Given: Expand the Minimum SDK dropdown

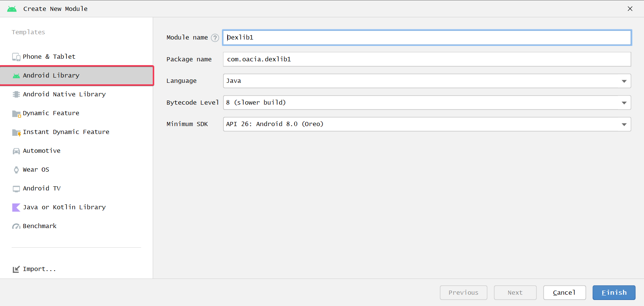Looking at the screenshot, I should (x=624, y=124).
